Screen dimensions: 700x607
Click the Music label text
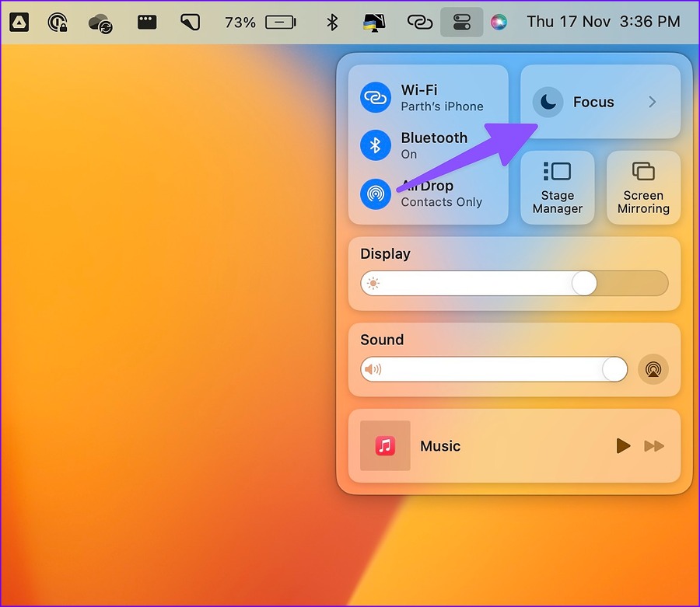[440, 446]
